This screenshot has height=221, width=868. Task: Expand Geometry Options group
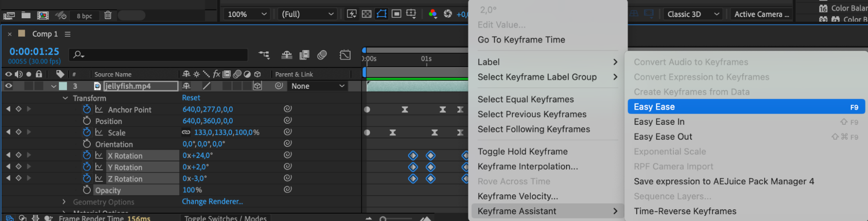64,202
